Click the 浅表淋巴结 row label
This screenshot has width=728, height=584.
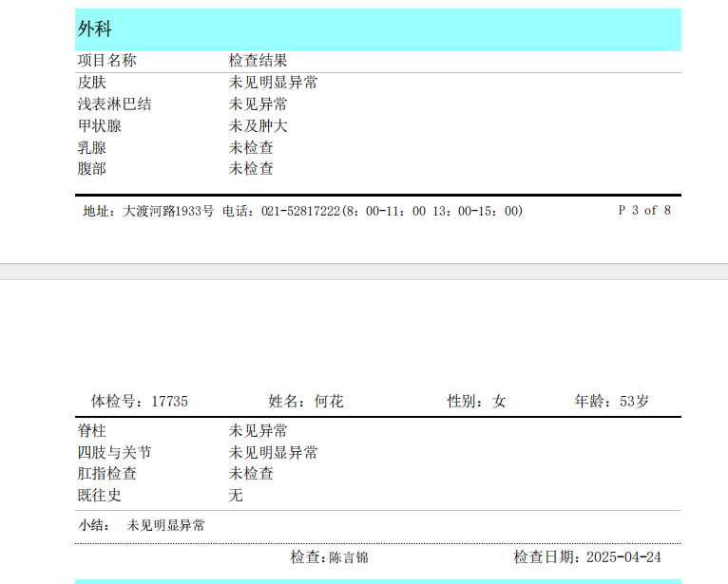(114, 104)
